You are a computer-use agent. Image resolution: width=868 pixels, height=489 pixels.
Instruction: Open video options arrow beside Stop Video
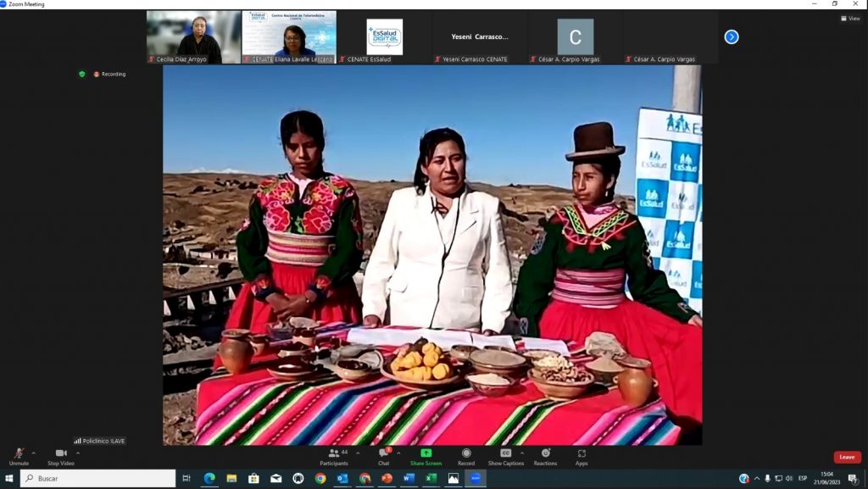click(77, 453)
